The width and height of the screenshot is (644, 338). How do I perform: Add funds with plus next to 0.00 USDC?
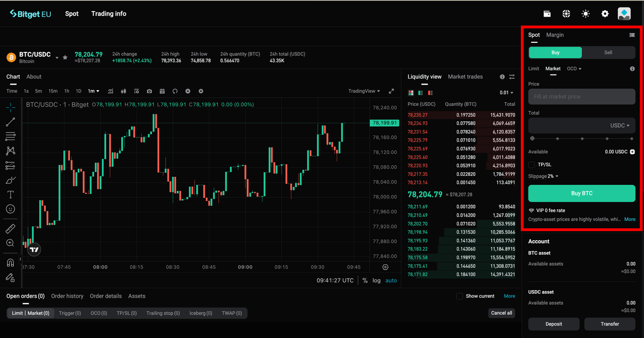632,152
